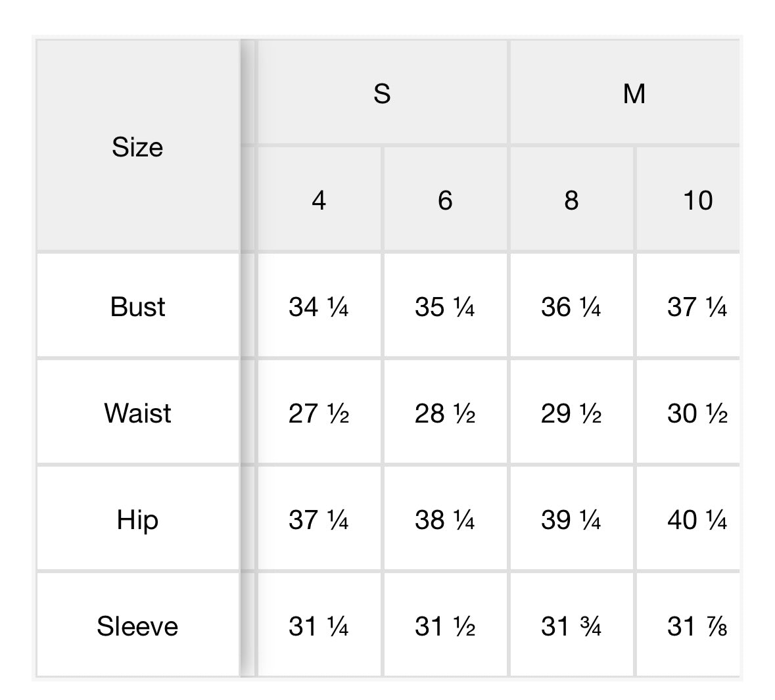Click the size 6 column header
The image size is (775, 700).
[445, 200]
